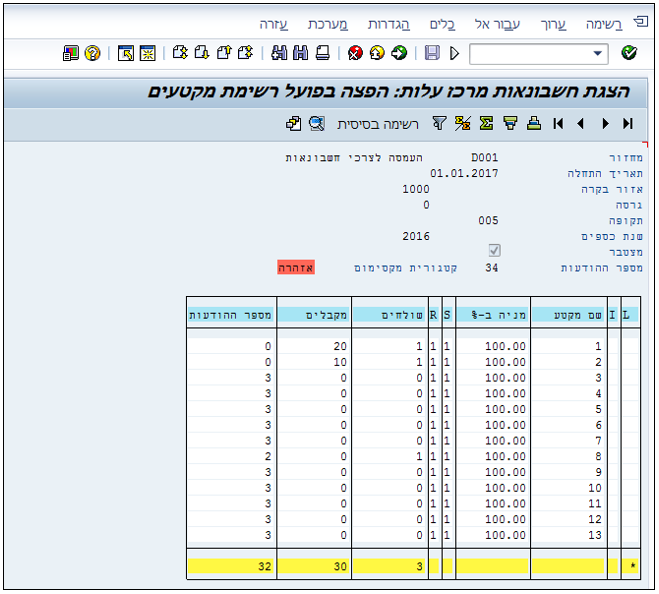659x594 pixels.
Task: Click the period value 005
Action: click(x=488, y=220)
